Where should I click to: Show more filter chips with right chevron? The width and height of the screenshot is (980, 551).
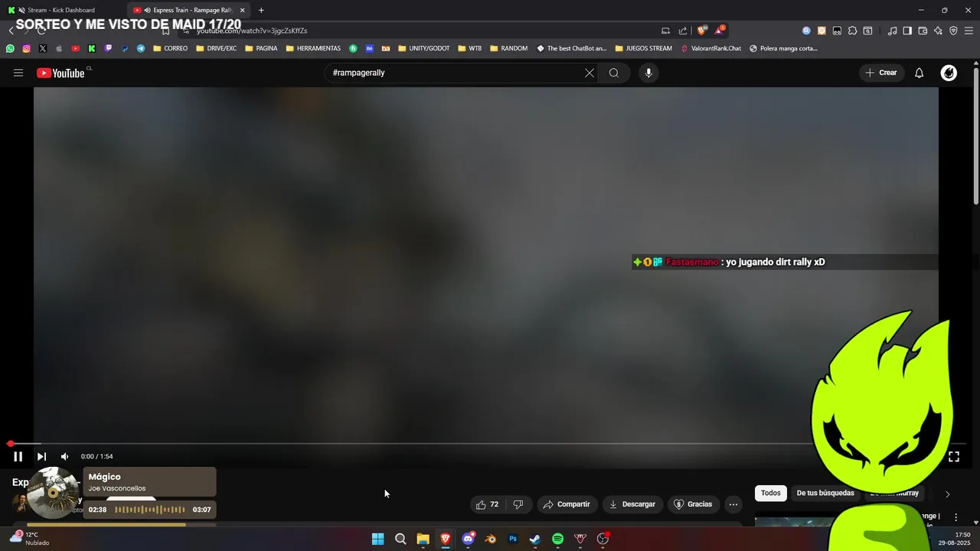[x=947, y=494]
